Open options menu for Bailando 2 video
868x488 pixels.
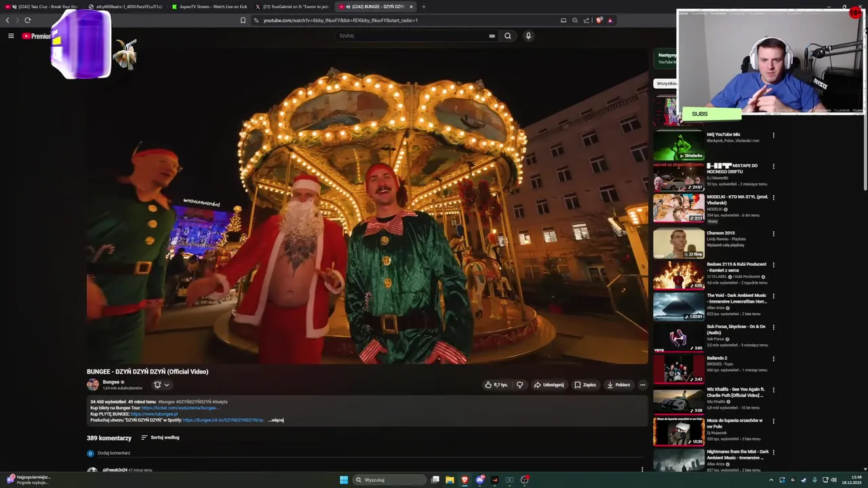[773, 359]
